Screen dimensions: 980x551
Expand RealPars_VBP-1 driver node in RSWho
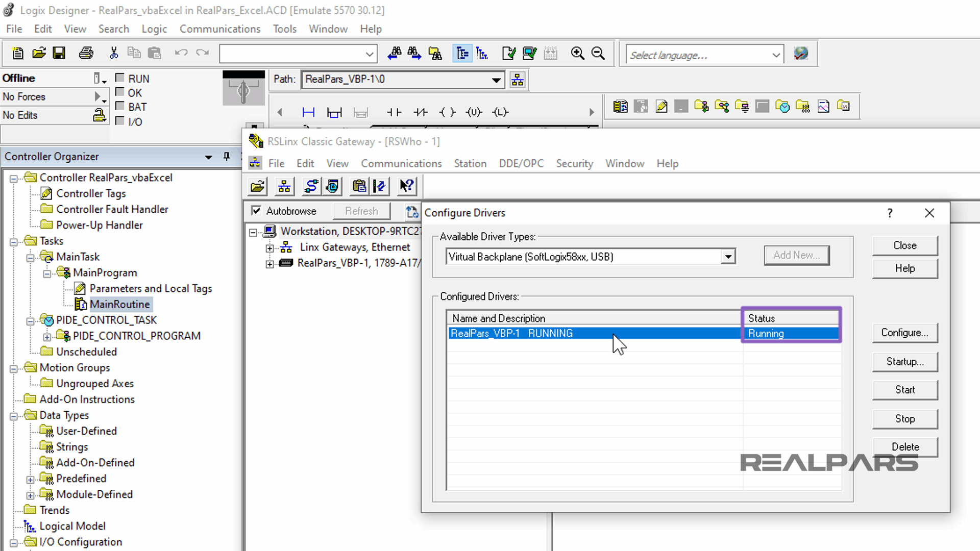(x=269, y=264)
